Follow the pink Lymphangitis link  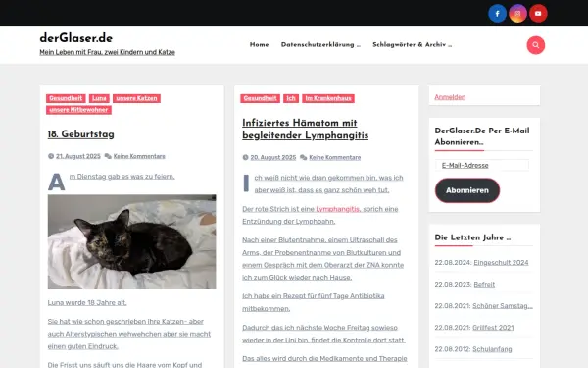pyautogui.click(x=337, y=209)
